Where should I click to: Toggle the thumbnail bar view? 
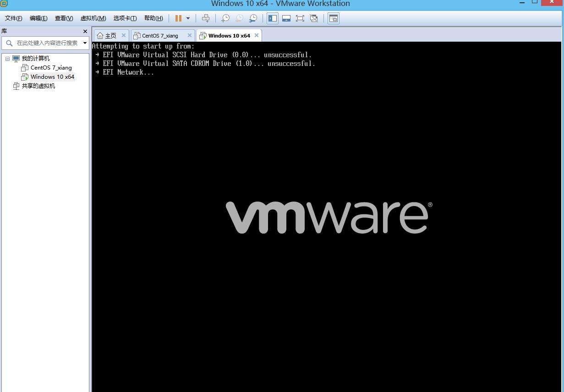(286, 18)
